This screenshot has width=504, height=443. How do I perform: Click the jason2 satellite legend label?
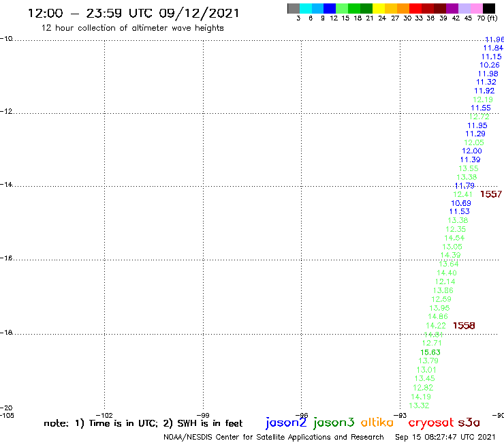[x=286, y=423]
